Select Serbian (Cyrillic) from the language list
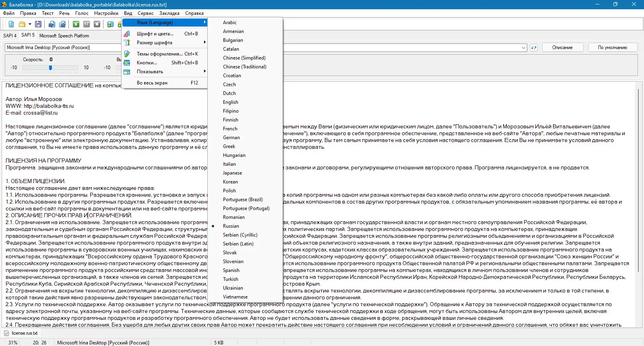 pyautogui.click(x=245, y=235)
